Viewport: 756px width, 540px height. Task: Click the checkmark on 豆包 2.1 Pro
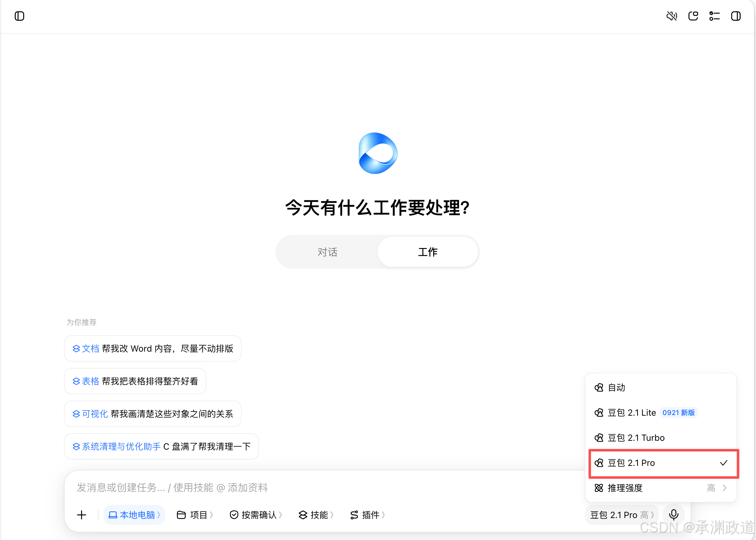pyautogui.click(x=724, y=463)
